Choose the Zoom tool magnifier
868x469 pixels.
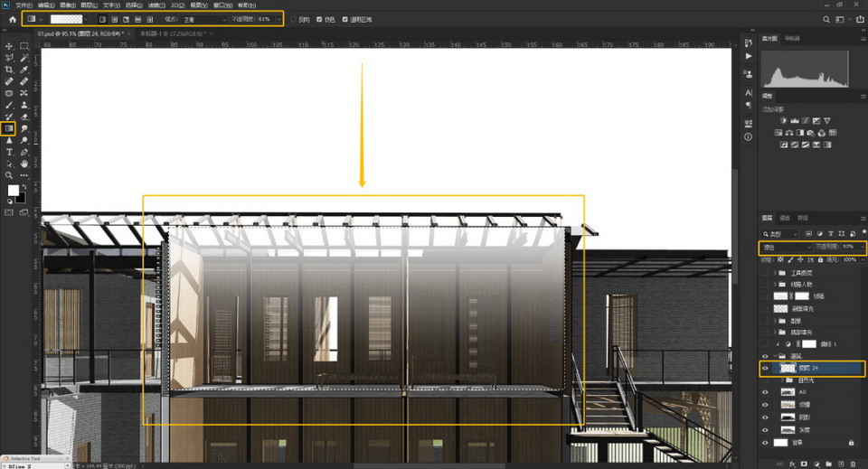point(10,175)
